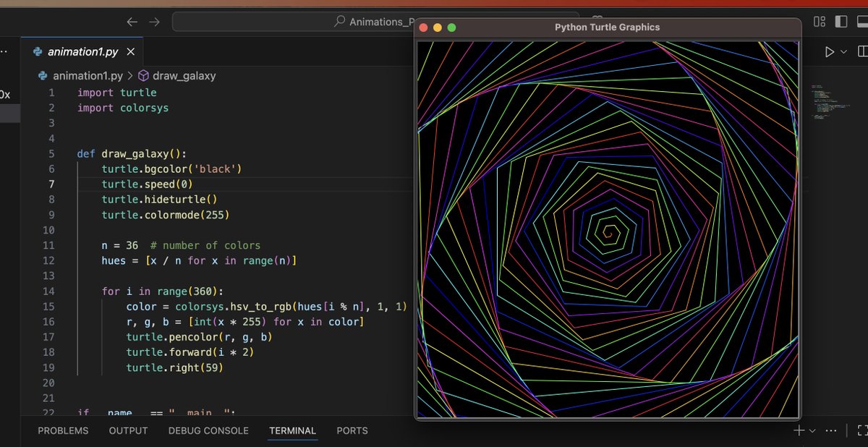This screenshot has width=868, height=447.
Task: Switch to the OUTPUT panel tab
Action: (x=128, y=430)
